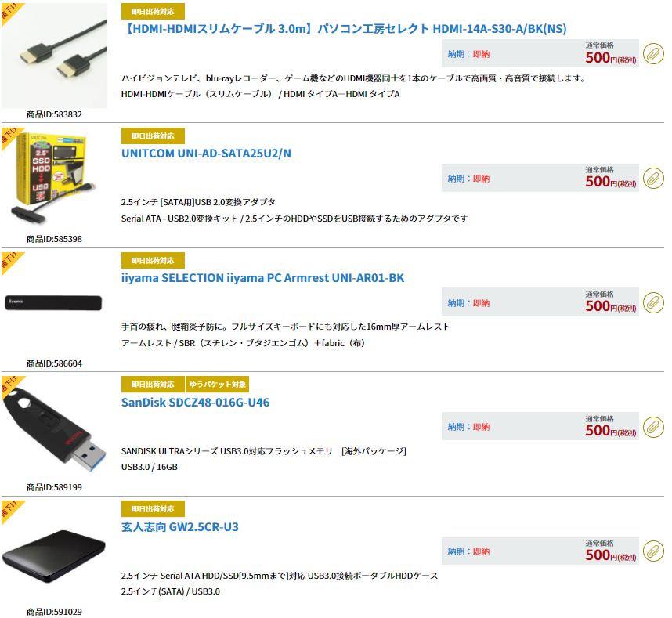Click 即日出荷対応 badge on SanDisk item
This screenshot has width=672, height=618.
coord(153,385)
